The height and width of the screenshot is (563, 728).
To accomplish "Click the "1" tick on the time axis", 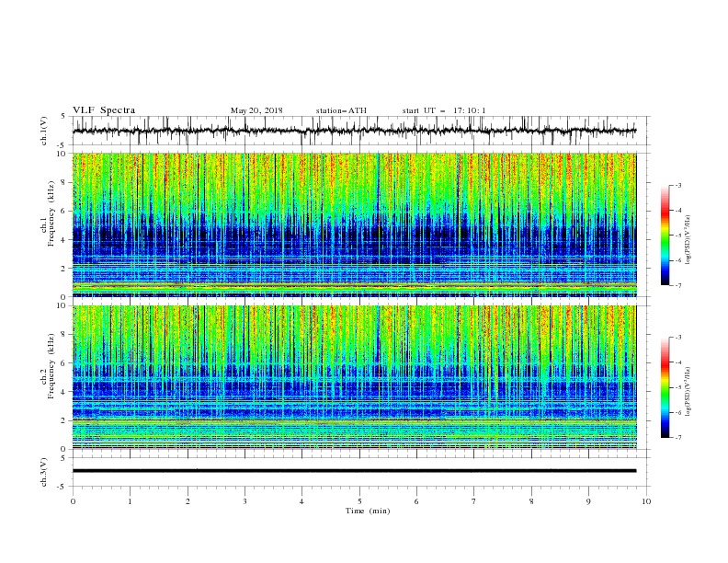I will click(130, 501).
